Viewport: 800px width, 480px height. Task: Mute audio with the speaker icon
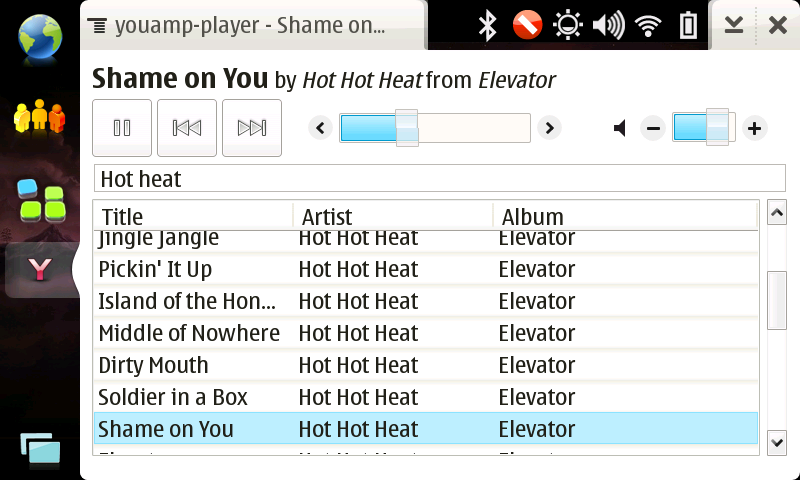(621, 128)
